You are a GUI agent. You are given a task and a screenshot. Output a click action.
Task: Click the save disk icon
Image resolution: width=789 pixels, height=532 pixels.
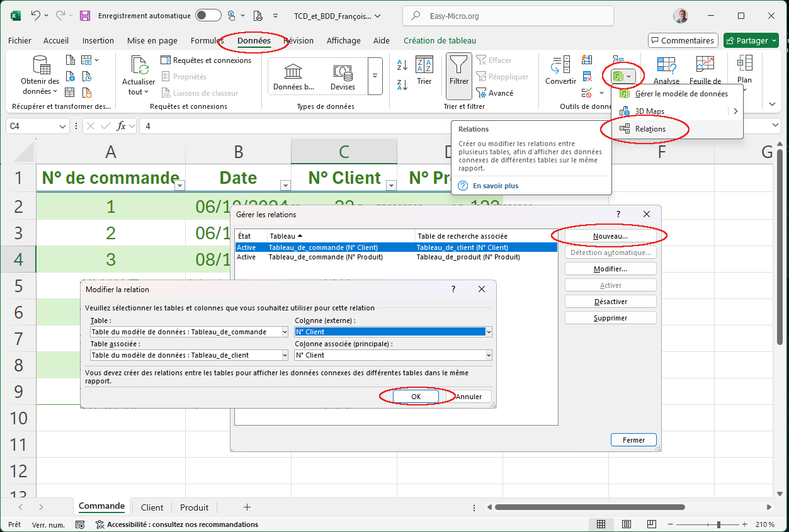coord(85,16)
